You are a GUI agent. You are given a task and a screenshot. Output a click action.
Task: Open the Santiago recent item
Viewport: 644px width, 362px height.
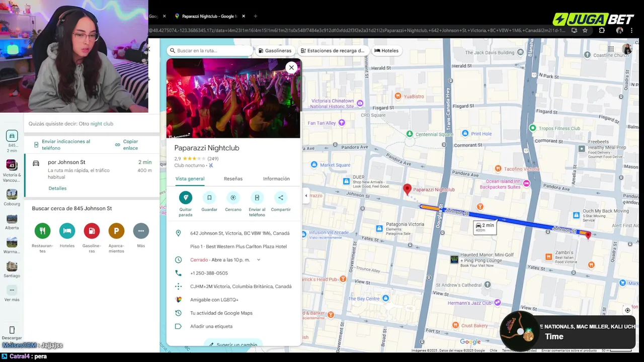[12, 269]
